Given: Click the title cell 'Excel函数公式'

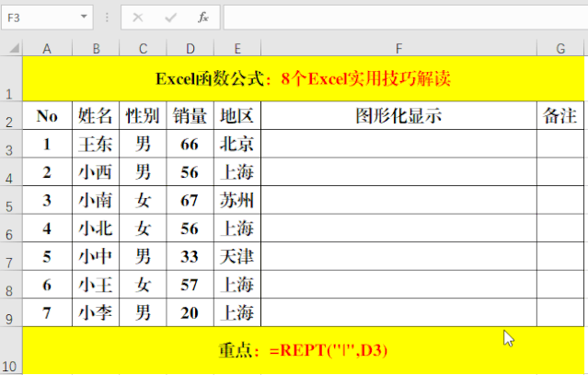Looking at the screenshot, I should coord(303,79).
